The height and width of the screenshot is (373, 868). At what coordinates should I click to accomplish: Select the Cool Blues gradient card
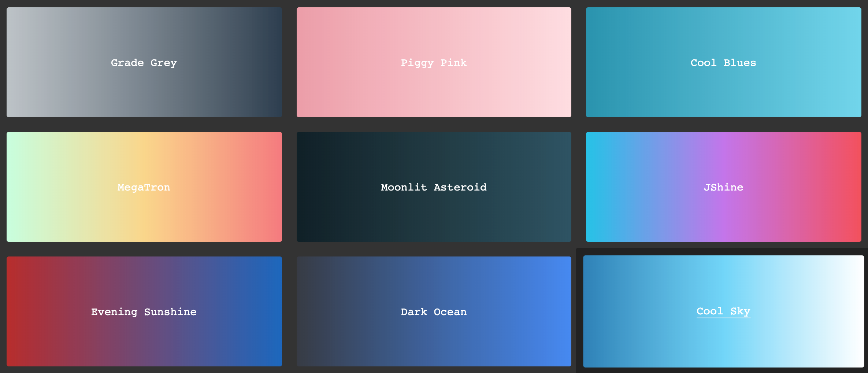tap(723, 63)
